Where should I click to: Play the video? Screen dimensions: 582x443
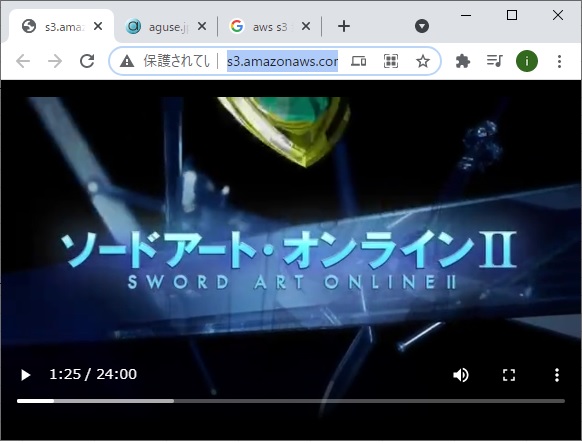[x=25, y=375]
